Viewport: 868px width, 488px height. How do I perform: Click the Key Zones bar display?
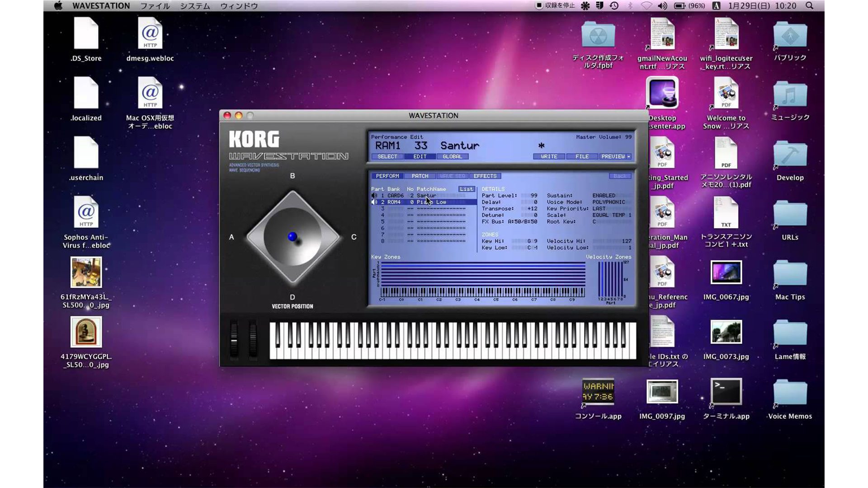(483, 273)
